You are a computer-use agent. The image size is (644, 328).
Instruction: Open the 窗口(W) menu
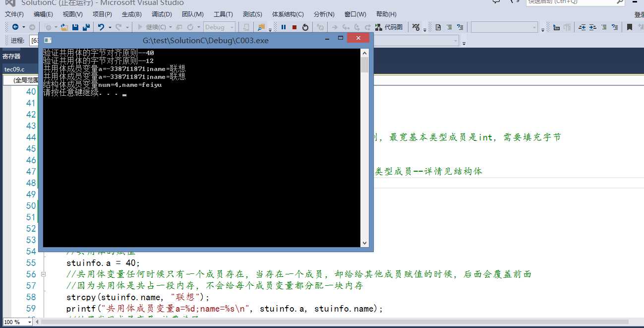point(355,14)
